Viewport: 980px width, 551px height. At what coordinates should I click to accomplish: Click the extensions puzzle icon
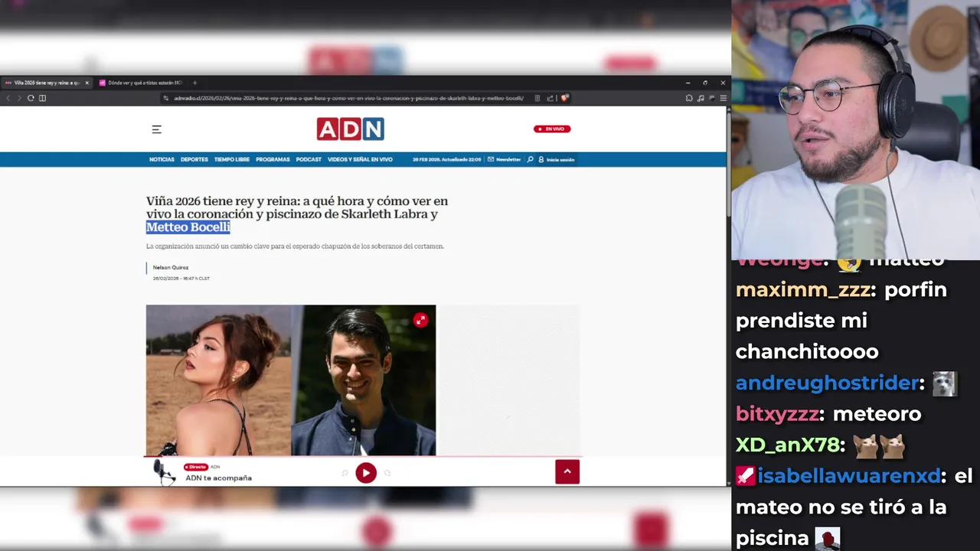tap(689, 98)
